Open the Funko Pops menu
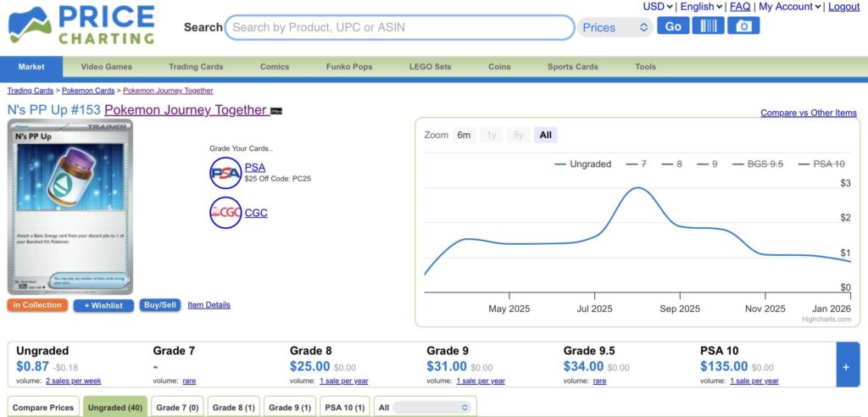This screenshot has width=868, height=417. tap(349, 66)
